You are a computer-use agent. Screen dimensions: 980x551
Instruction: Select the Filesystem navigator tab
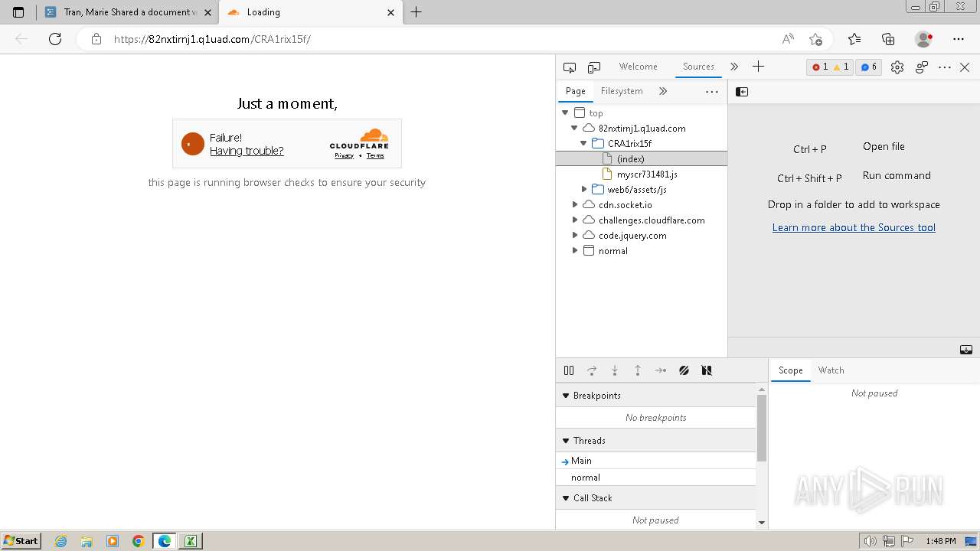pos(622,91)
